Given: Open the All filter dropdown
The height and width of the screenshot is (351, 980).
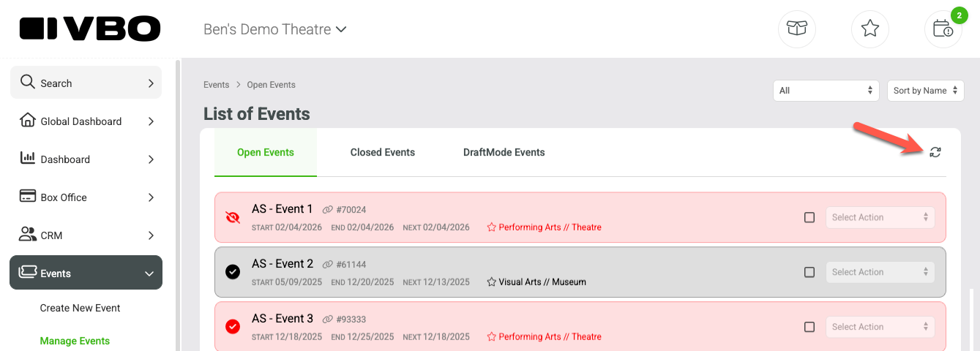Looking at the screenshot, I should (826, 91).
